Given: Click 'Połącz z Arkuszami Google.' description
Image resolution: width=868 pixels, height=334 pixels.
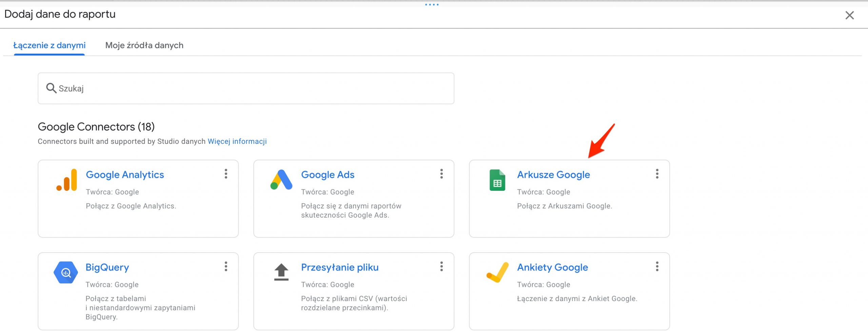Looking at the screenshot, I should click(x=565, y=206).
